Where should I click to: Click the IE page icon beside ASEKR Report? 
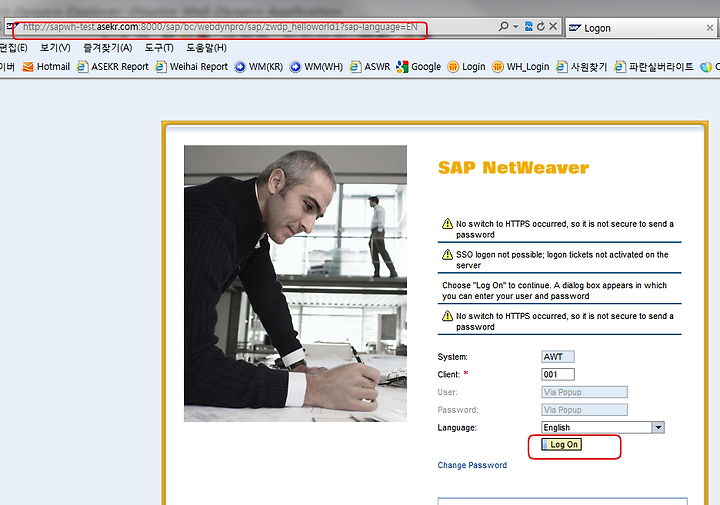[82, 67]
